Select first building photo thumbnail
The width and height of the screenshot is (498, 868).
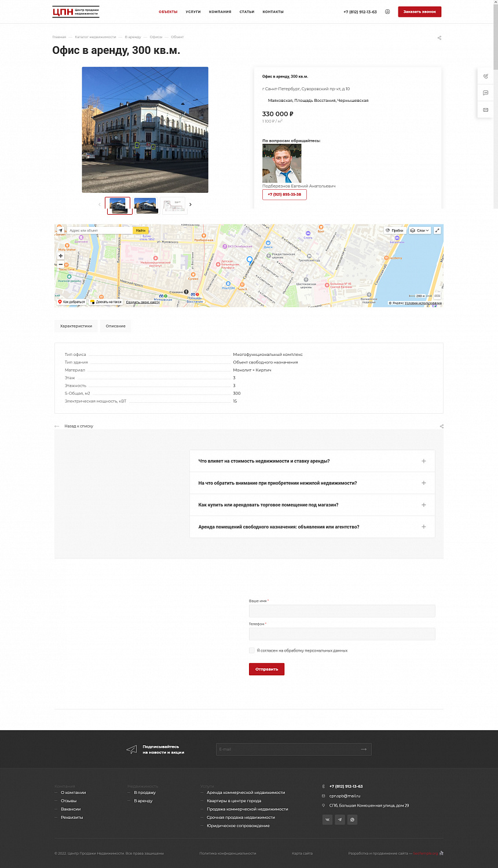click(119, 205)
